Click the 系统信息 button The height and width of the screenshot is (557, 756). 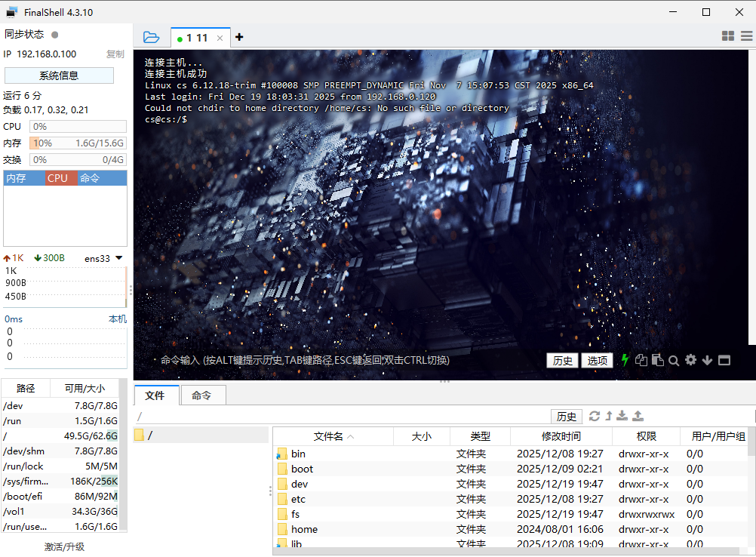(x=59, y=75)
